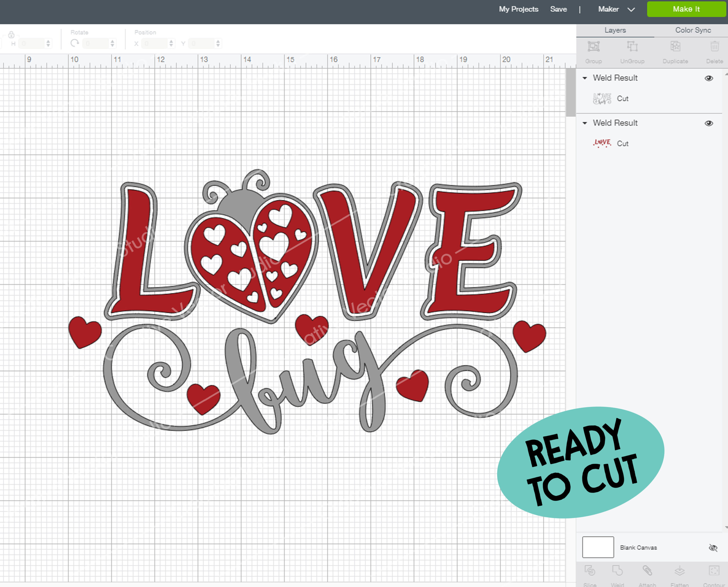The width and height of the screenshot is (728, 587).
Task: Click the X position input field
Action: coord(158,43)
